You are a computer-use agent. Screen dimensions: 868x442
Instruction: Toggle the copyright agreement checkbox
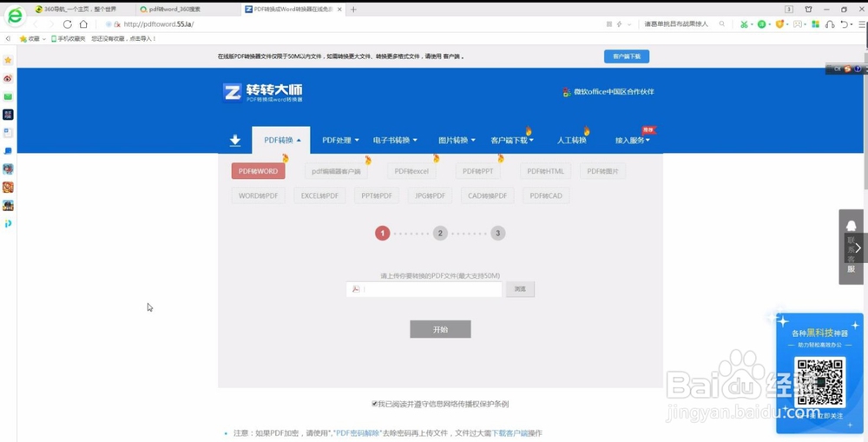375,405
